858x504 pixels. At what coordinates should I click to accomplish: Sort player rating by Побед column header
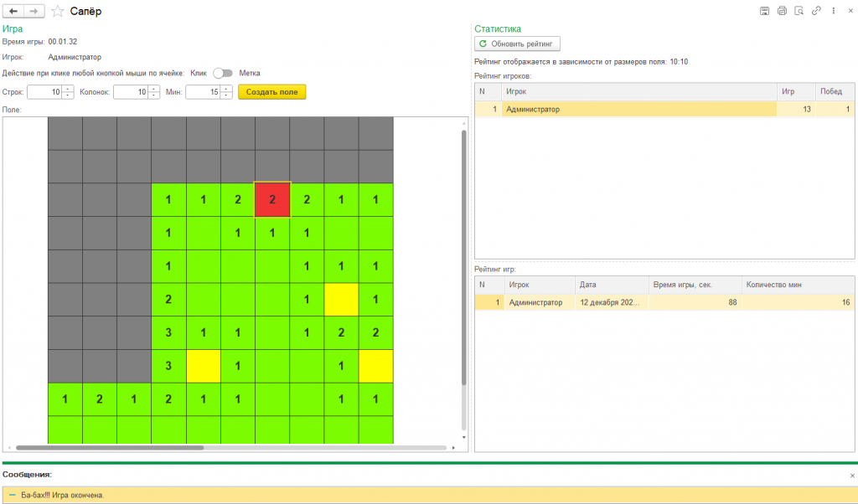835,91
